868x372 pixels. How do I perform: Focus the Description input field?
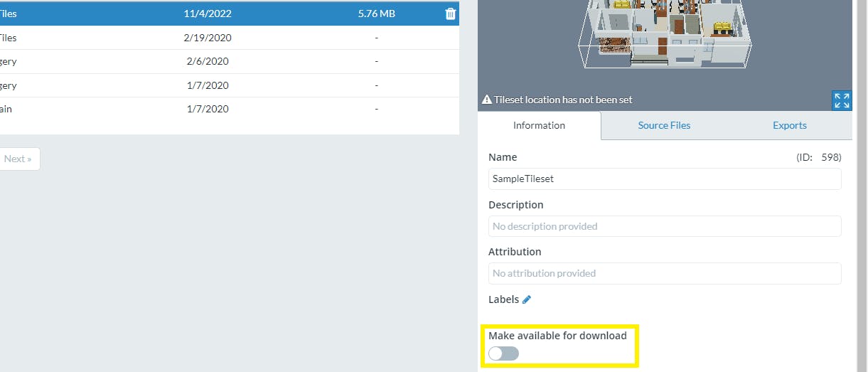[664, 226]
